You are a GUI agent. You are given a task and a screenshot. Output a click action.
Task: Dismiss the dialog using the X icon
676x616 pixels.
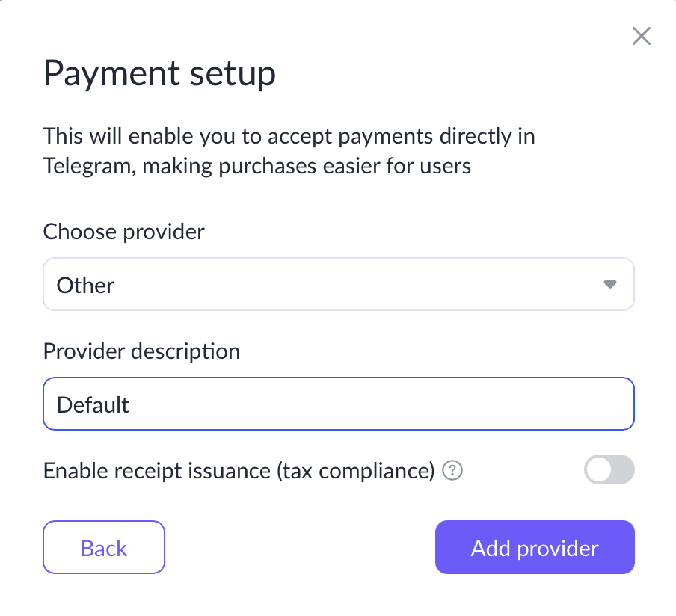coord(641,36)
